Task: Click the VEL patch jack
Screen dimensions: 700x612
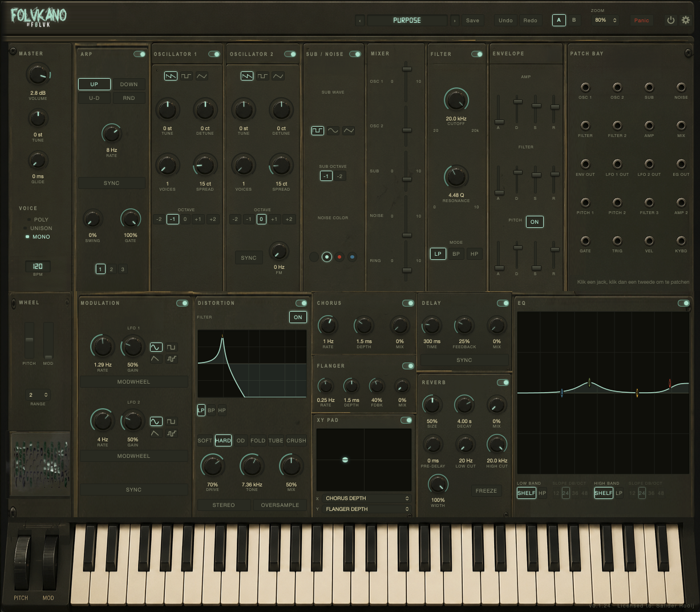Action: tap(649, 241)
